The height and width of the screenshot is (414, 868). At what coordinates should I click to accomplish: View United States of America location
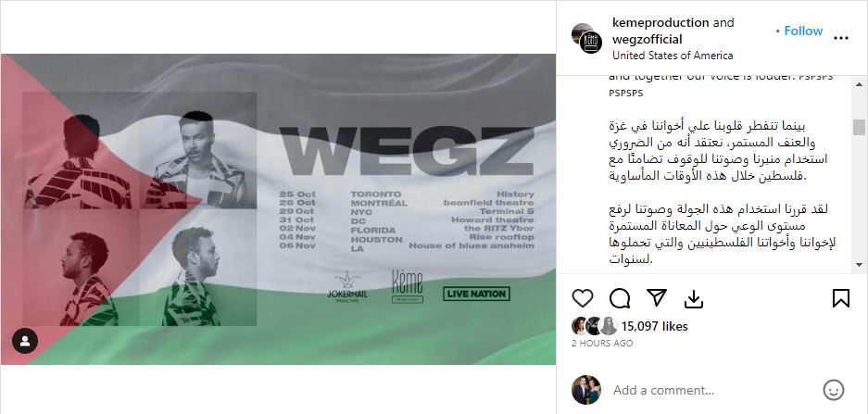pos(673,56)
